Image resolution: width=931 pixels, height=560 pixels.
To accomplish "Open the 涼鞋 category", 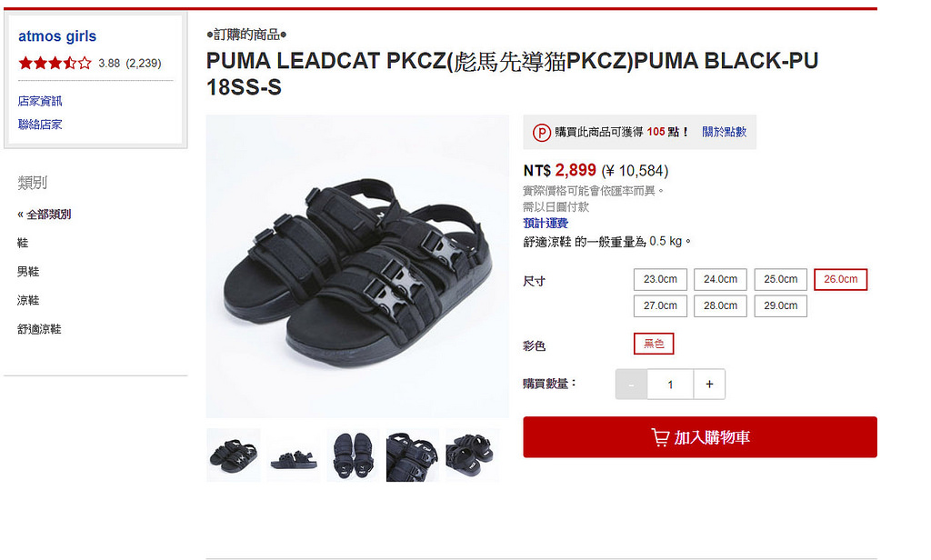I will [x=28, y=301].
